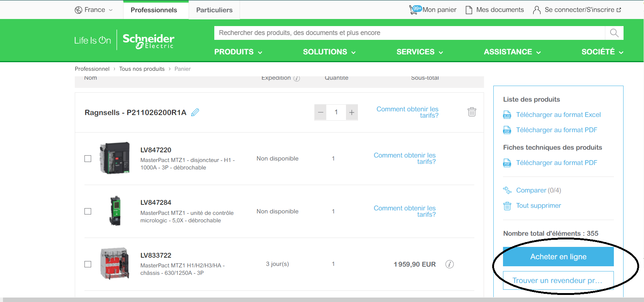Click the 1 959,90 EUR subtotal

point(414,264)
